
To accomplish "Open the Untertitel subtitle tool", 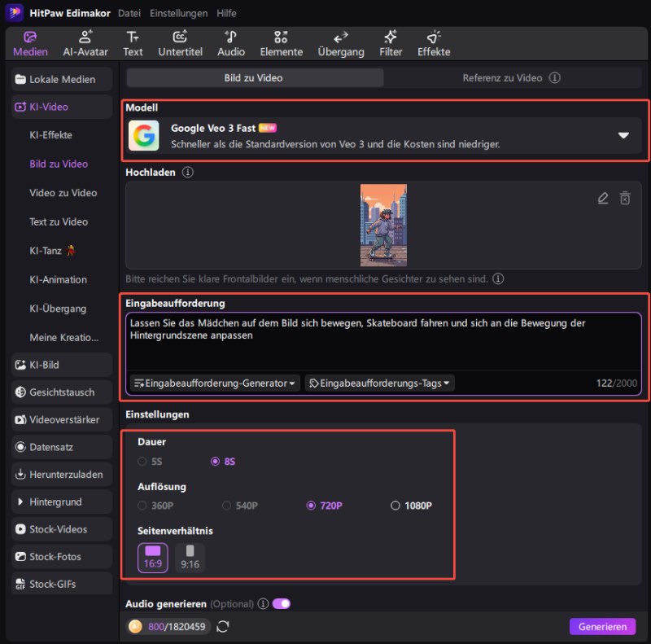I will [180, 44].
